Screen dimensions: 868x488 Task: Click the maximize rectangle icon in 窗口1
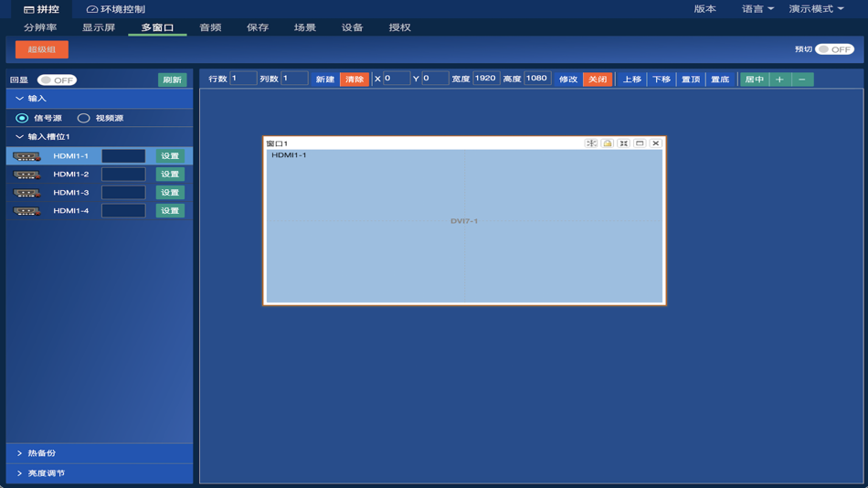(640, 143)
